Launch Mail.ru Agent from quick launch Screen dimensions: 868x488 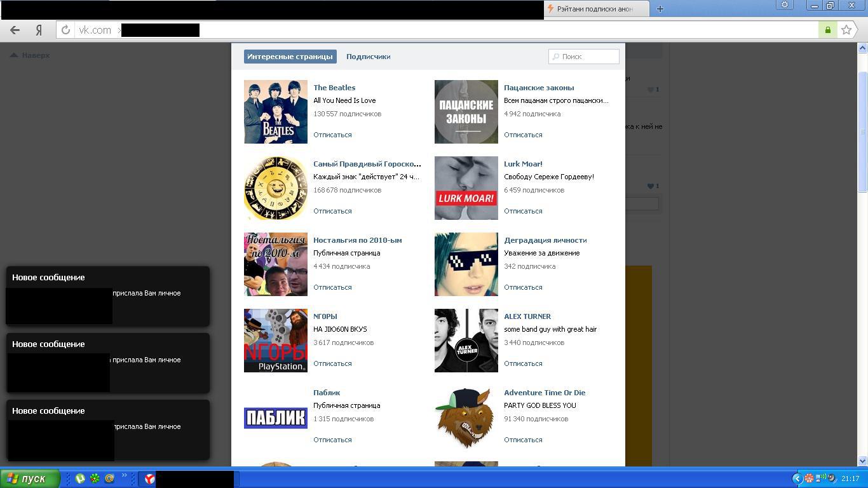pos(109,478)
